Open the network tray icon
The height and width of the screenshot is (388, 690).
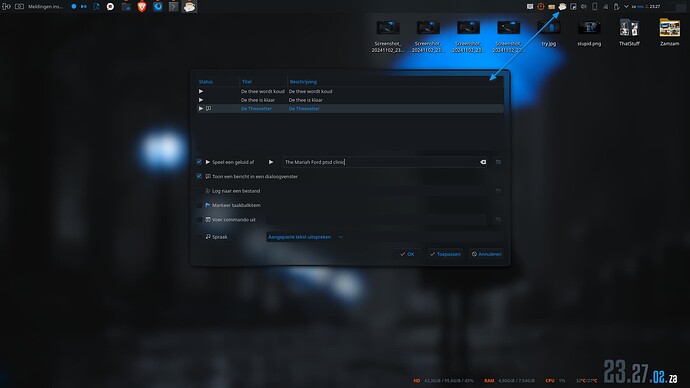pos(606,7)
